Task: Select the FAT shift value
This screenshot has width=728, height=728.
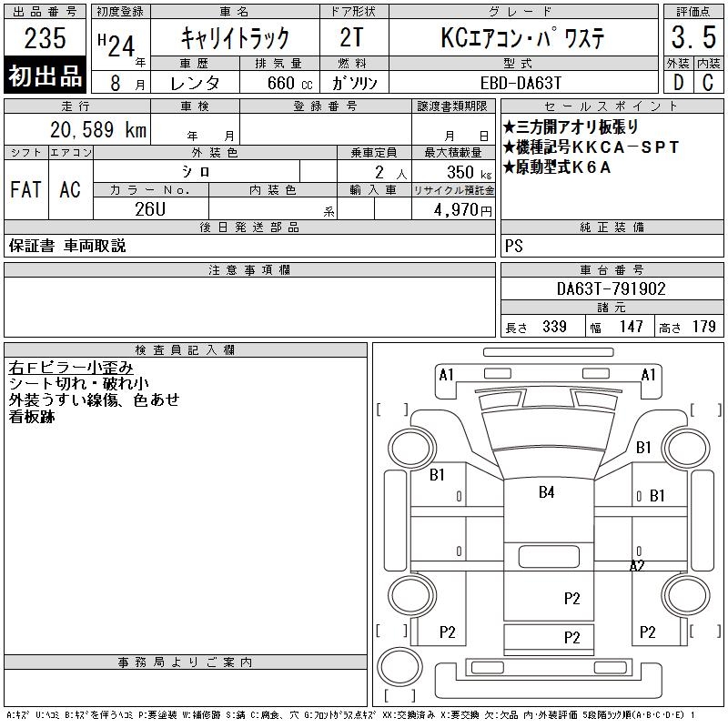Action: (25, 190)
